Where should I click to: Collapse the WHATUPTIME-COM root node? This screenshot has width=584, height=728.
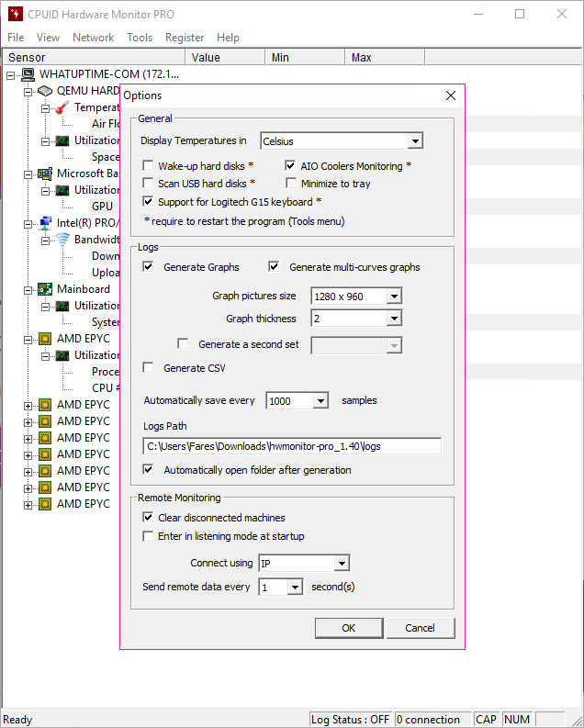click(x=10, y=75)
